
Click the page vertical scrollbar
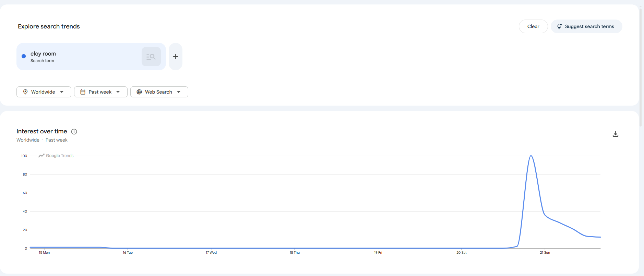click(x=641, y=67)
